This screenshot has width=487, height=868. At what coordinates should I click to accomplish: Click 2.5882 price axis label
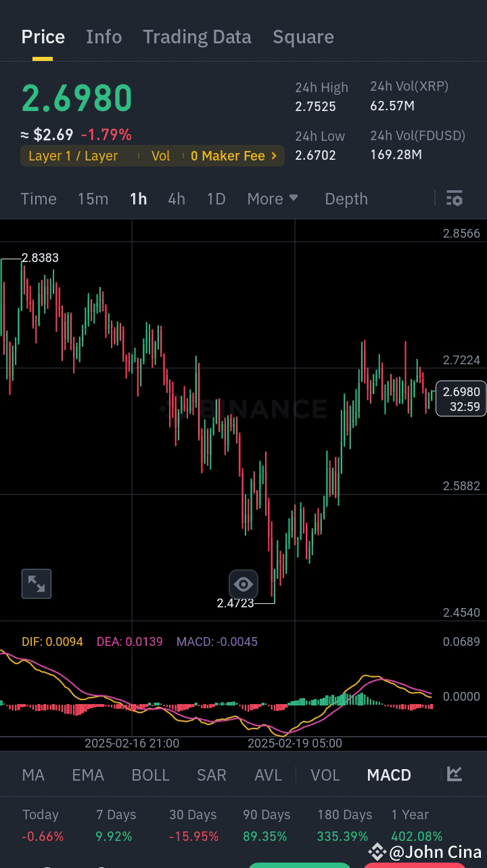click(461, 486)
